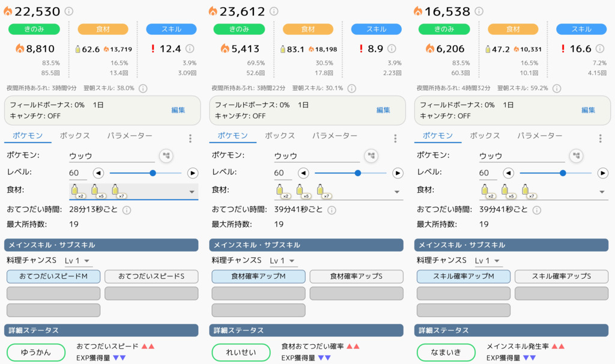Open info icon beside skill value 16.6
The height and width of the screenshot is (364, 615).
click(600, 48)
